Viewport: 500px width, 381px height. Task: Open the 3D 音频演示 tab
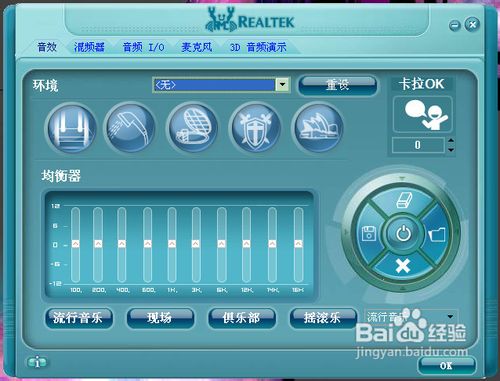[x=258, y=47]
